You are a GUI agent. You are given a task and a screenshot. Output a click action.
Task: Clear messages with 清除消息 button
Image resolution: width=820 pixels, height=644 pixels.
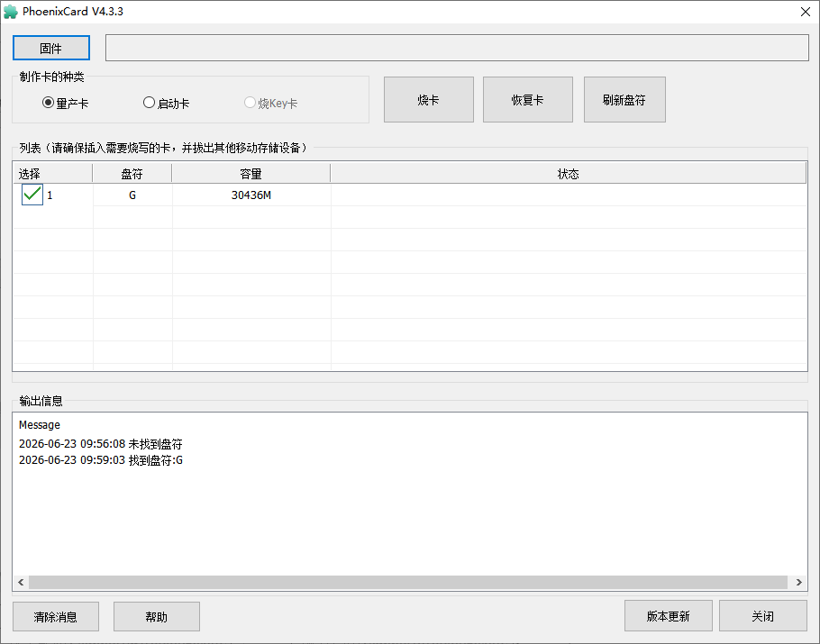click(x=56, y=617)
